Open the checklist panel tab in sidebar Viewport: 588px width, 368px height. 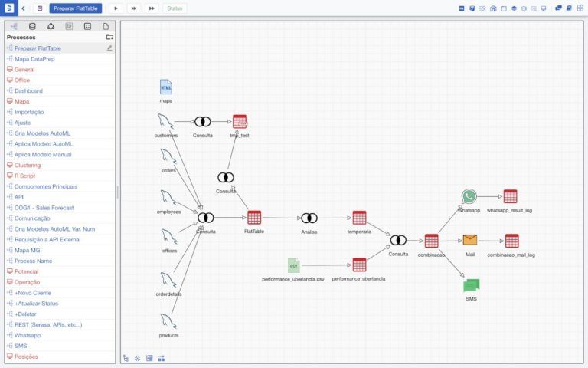coord(87,26)
